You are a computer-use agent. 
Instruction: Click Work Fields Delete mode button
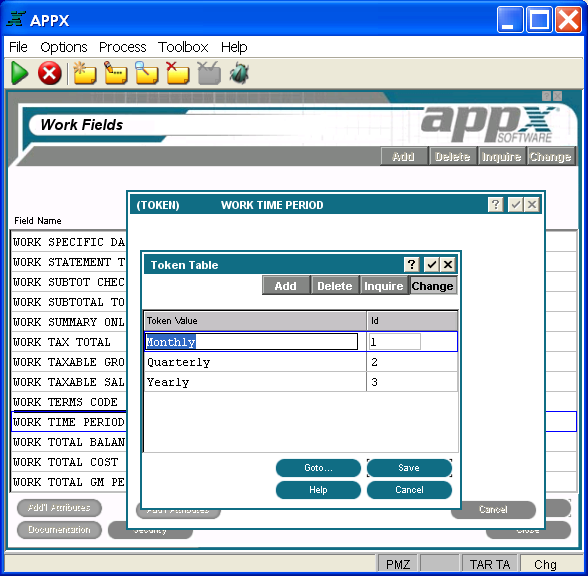click(452, 156)
